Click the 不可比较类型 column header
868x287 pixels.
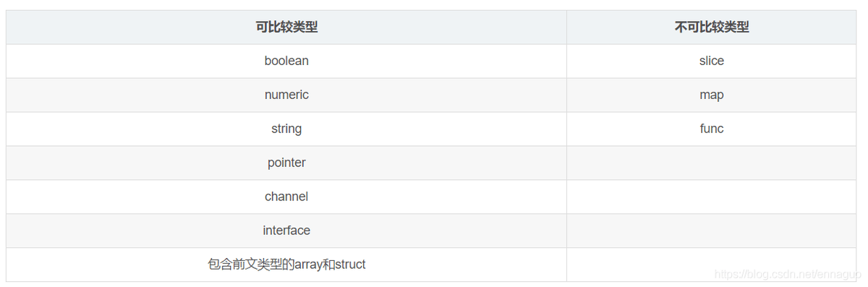click(712, 27)
